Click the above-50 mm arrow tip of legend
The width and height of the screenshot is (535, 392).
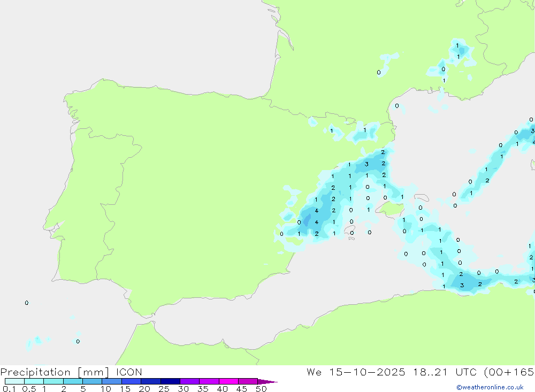[267, 382]
